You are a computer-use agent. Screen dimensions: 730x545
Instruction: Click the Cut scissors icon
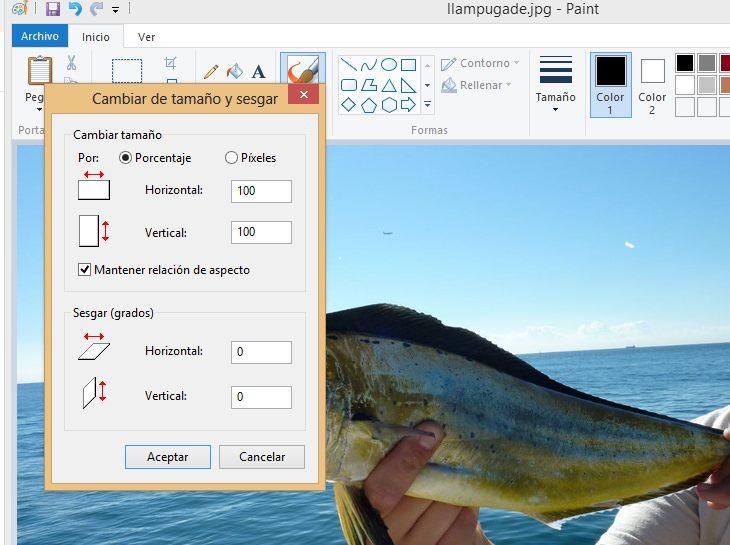coord(71,62)
